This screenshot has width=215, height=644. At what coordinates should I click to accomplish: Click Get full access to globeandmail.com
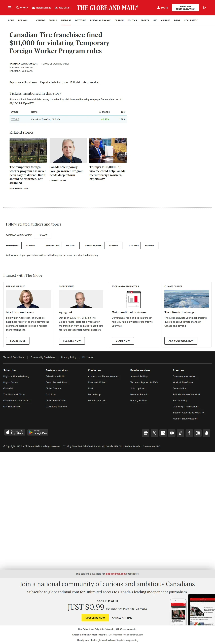(x=126, y=635)
